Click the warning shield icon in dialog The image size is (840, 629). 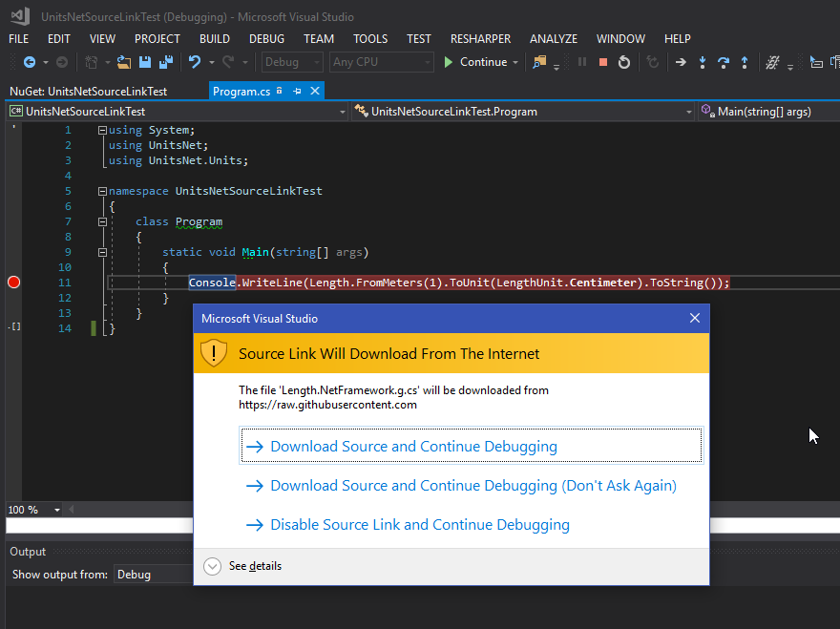point(214,353)
